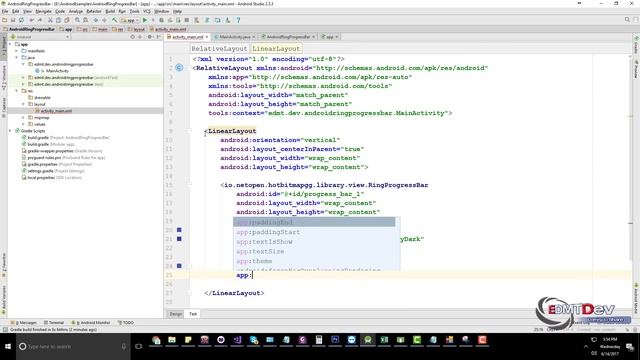This screenshot has width=640, height=360.
Task: Select app:textSize autocomplete suggestion
Action: 314,251
